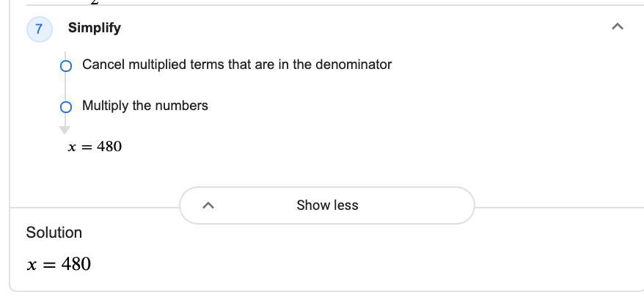Click the vertical line connecting the step markers
The height and width of the screenshot is (295, 644).
(65, 87)
